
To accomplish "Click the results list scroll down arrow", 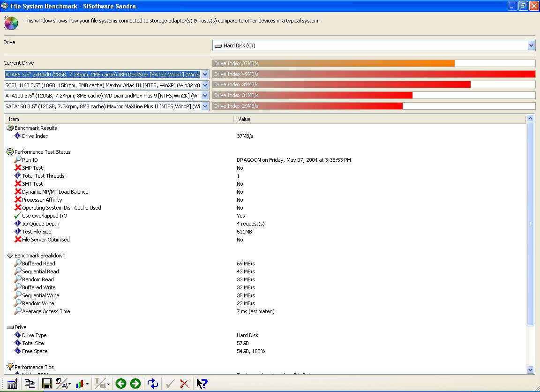I will 530,369.
